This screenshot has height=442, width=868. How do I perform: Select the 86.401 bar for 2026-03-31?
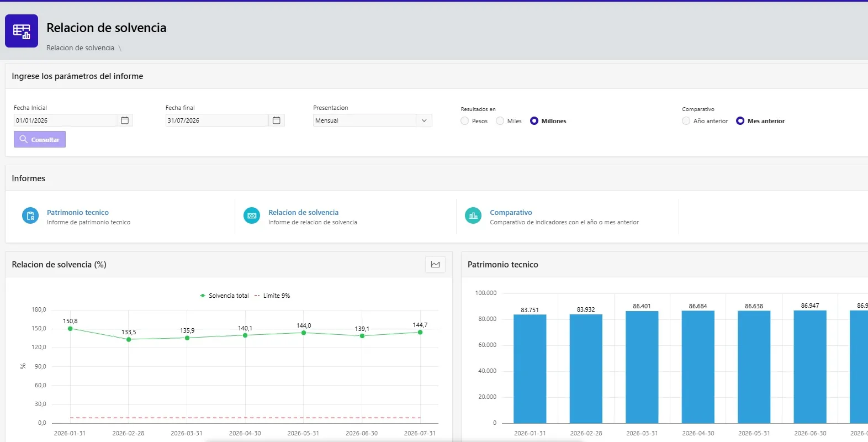pyautogui.click(x=642, y=367)
